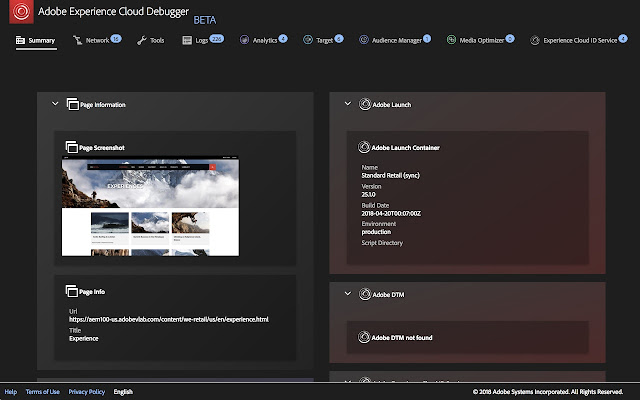640x400 pixels.
Task: Select the version value 25.1.0
Action: (368, 194)
